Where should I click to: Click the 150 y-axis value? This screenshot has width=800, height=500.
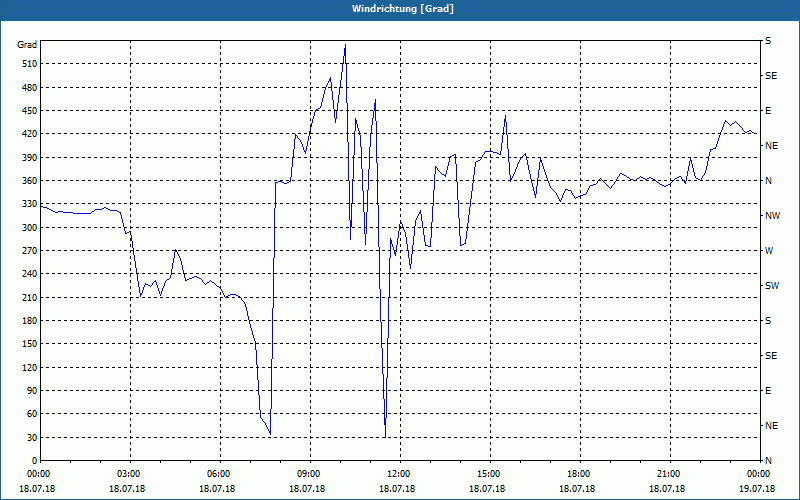click(30, 344)
